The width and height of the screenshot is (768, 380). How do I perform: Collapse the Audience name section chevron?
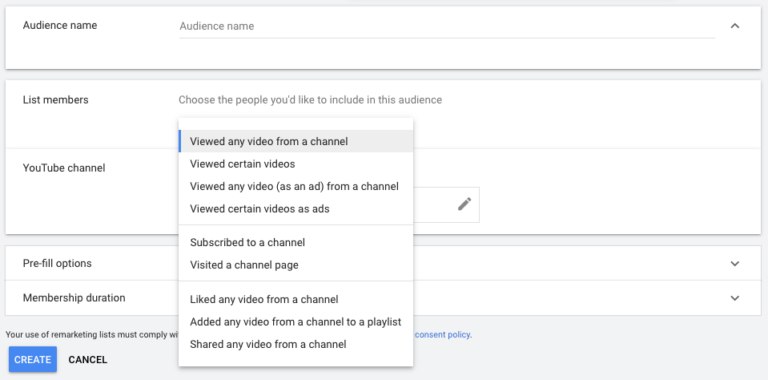pyautogui.click(x=735, y=26)
